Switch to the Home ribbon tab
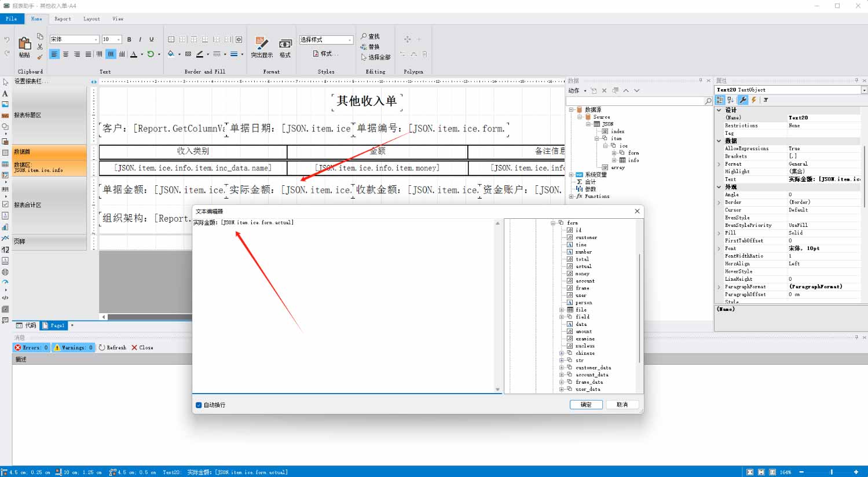This screenshot has width=868, height=477. [x=36, y=19]
